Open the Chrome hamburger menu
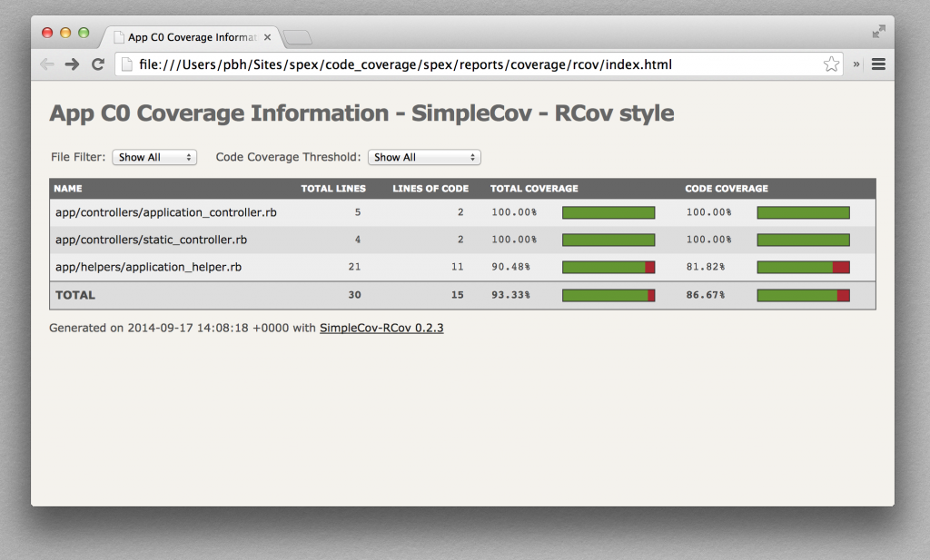Viewport: 930px width, 560px height. pos(878,64)
